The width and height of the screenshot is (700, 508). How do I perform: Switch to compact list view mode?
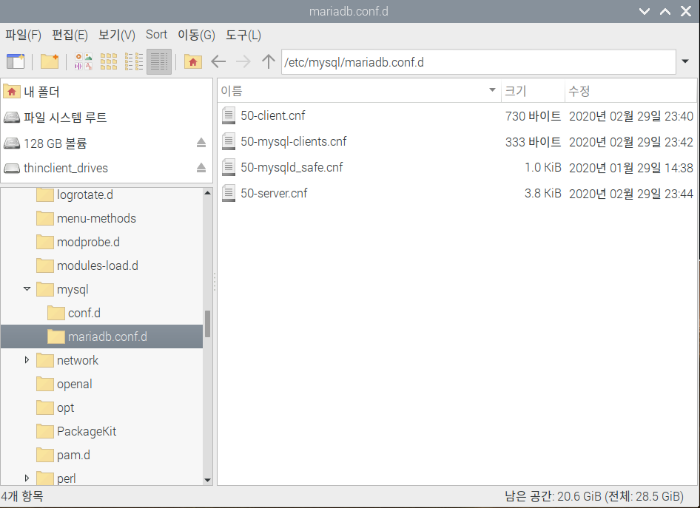pyautogui.click(x=134, y=62)
